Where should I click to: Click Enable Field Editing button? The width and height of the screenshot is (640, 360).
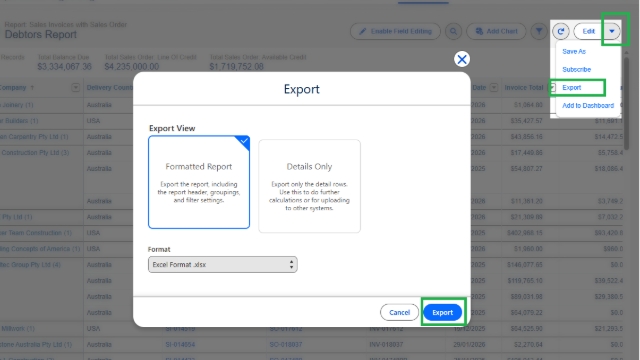point(395,31)
